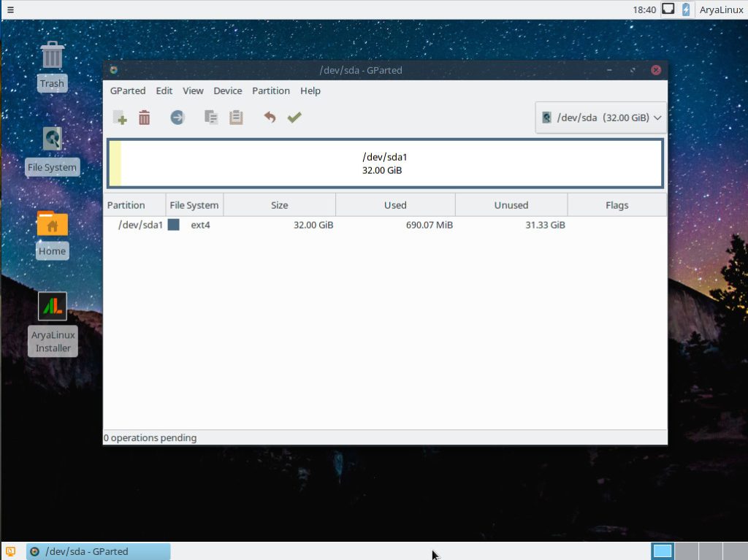Click the Copy partition toolbar icon

[x=211, y=118]
